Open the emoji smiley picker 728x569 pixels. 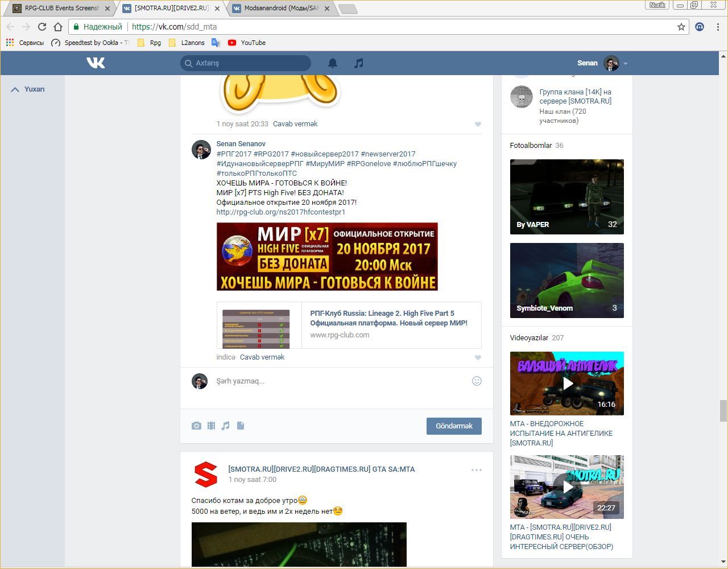tap(477, 381)
